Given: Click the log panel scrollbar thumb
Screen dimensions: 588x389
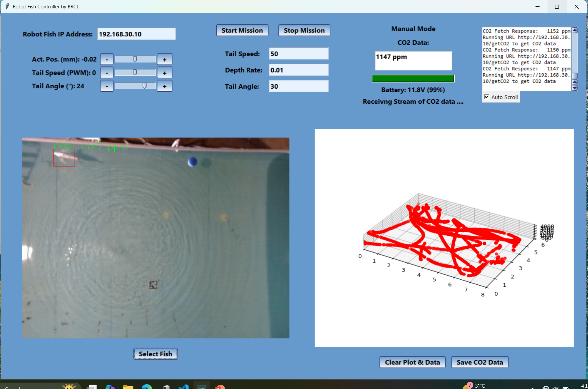Looking at the screenshot, I should click(x=575, y=76).
